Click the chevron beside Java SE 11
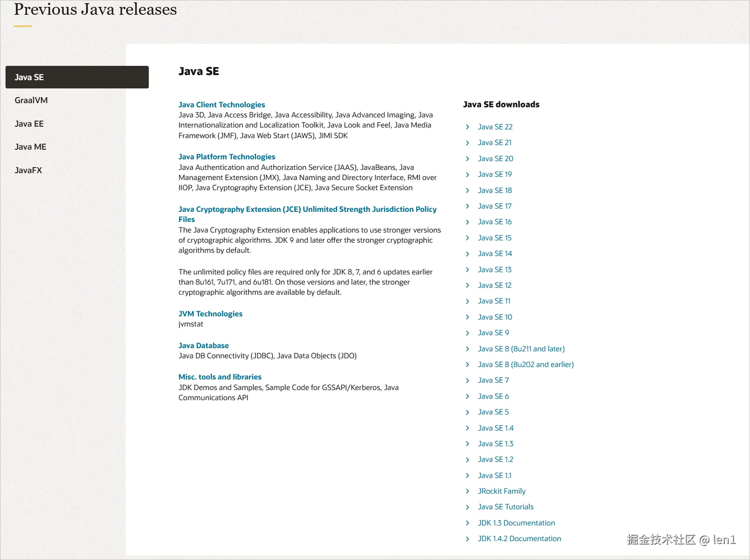 [x=467, y=301]
